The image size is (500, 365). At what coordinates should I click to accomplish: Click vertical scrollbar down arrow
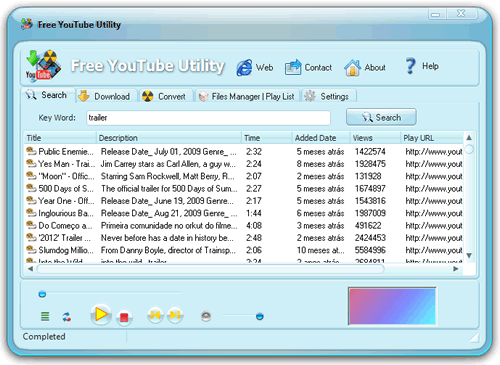point(469,256)
